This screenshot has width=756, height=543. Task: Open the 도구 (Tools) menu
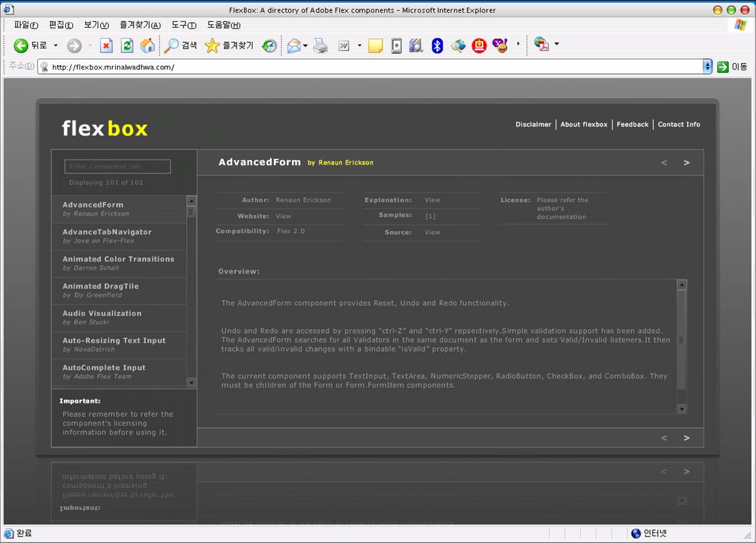pyautogui.click(x=184, y=25)
